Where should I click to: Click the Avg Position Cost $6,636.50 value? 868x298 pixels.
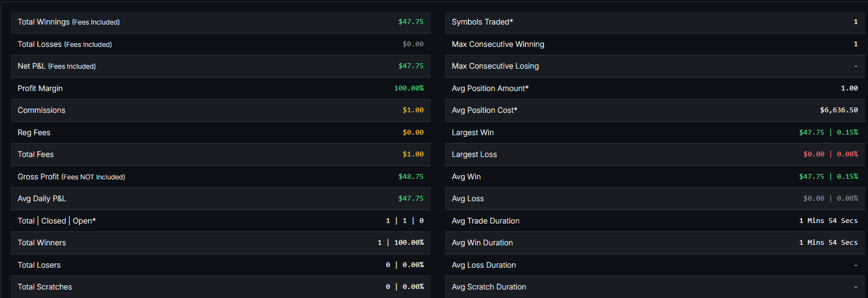pos(839,110)
